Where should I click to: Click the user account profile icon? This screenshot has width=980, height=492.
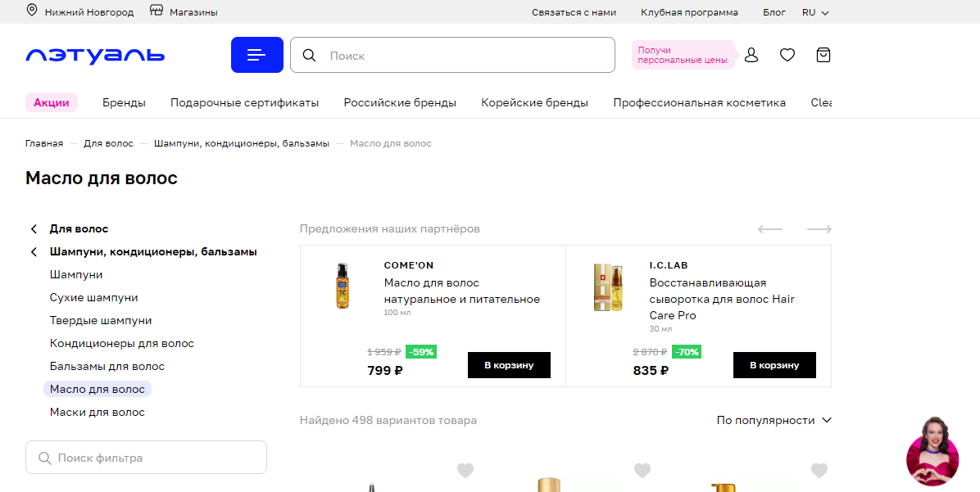pyautogui.click(x=751, y=55)
